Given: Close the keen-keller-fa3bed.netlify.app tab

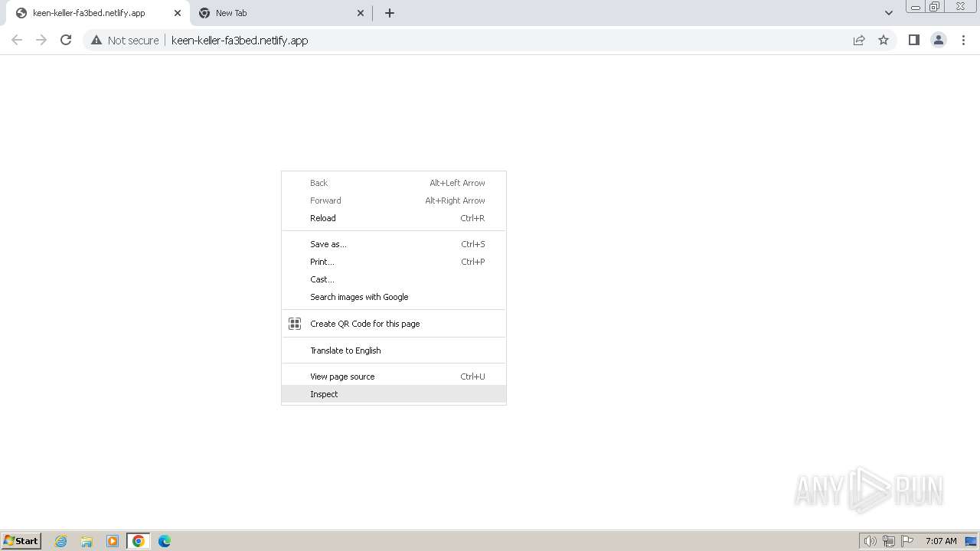Looking at the screenshot, I should click(178, 13).
